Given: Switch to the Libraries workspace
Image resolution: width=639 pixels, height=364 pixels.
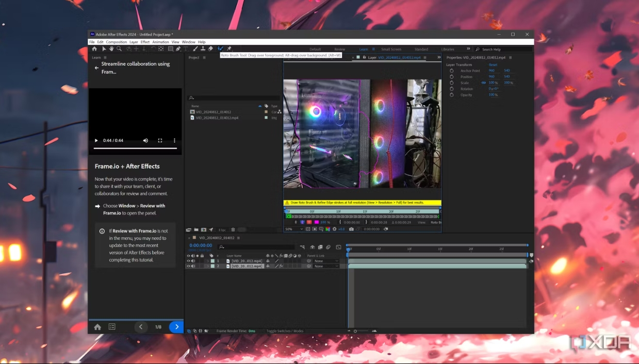Looking at the screenshot, I should [448, 49].
